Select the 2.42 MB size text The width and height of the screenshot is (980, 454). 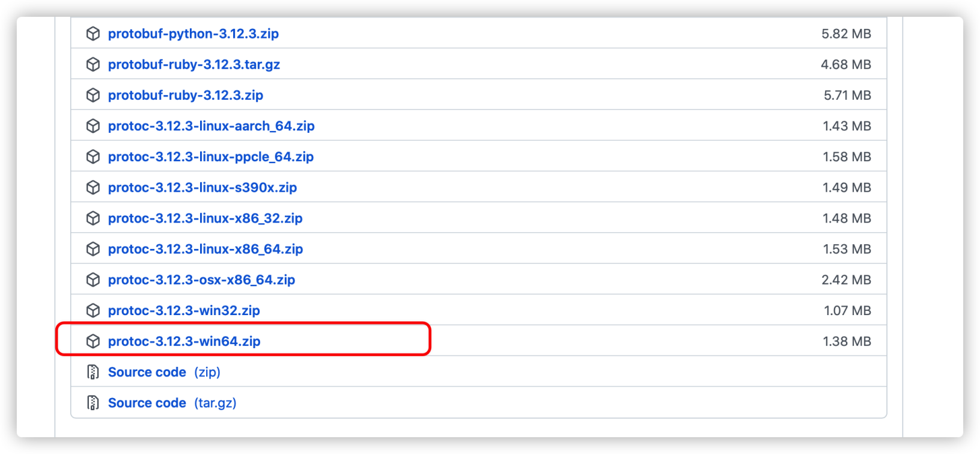tap(846, 279)
